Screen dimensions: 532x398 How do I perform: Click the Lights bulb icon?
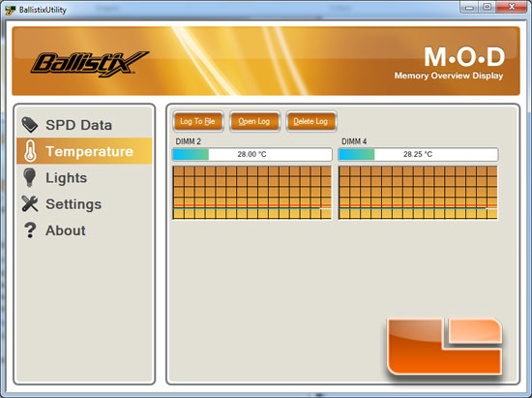click(x=30, y=177)
